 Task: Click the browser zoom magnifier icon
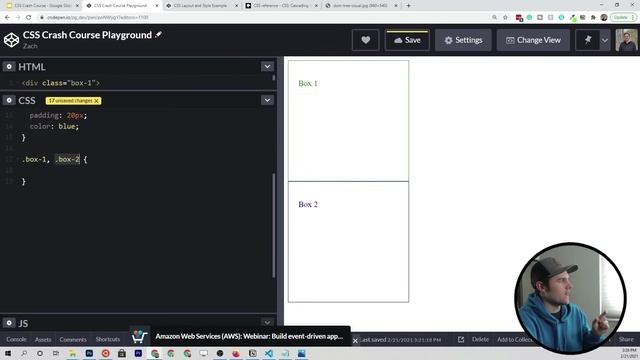(494, 18)
